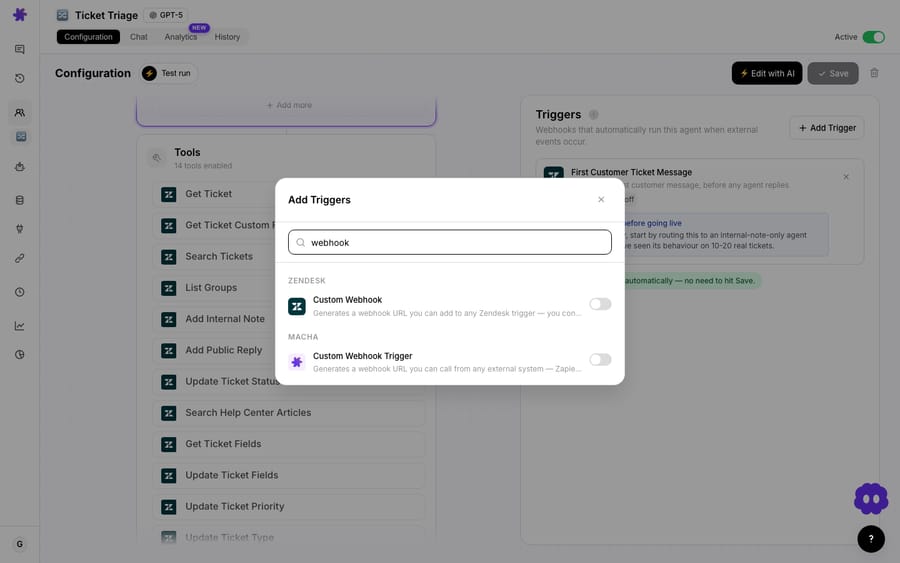Viewport: 900px width, 563px height.
Task: Open the history sidebar icon
Action: pyautogui.click(x=20, y=78)
